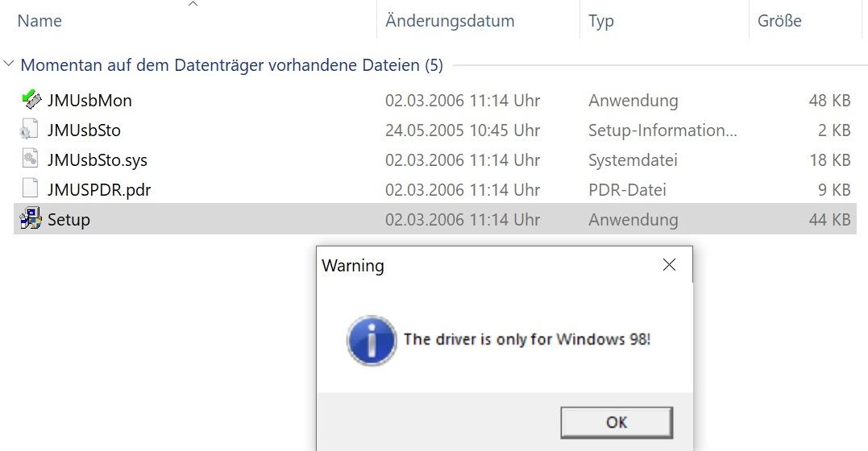Sort files by Änderungsdatum column
The width and height of the screenshot is (868, 451).
tap(450, 21)
